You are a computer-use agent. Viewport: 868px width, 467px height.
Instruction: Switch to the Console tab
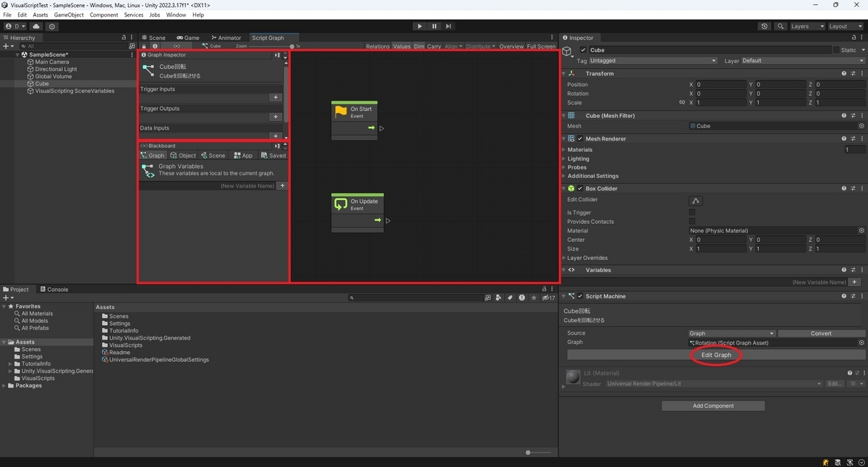[x=54, y=289]
